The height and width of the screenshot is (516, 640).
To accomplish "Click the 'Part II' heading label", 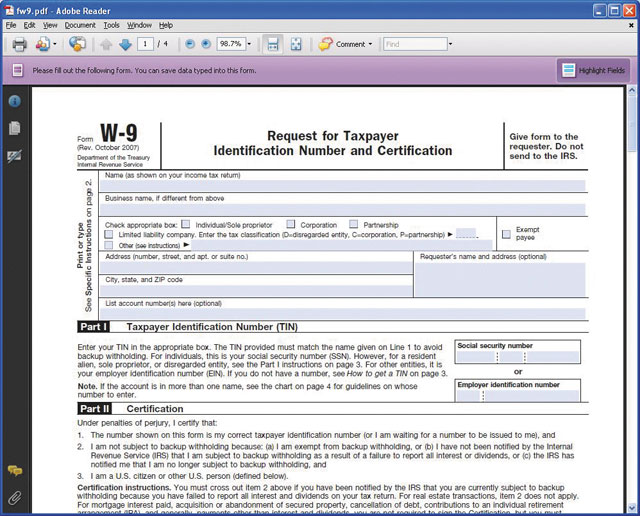I will pyautogui.click(x=94, y=409).
